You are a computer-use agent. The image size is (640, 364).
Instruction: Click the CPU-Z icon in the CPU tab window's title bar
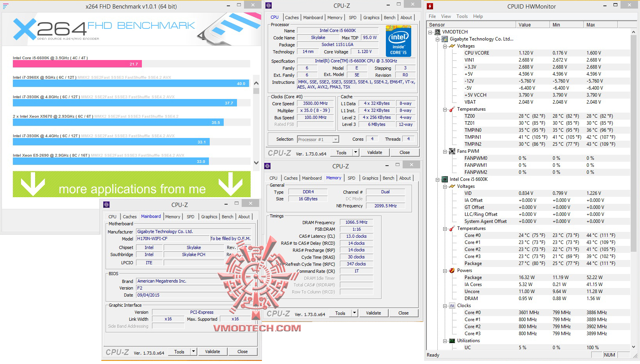[x=269, y=5]
